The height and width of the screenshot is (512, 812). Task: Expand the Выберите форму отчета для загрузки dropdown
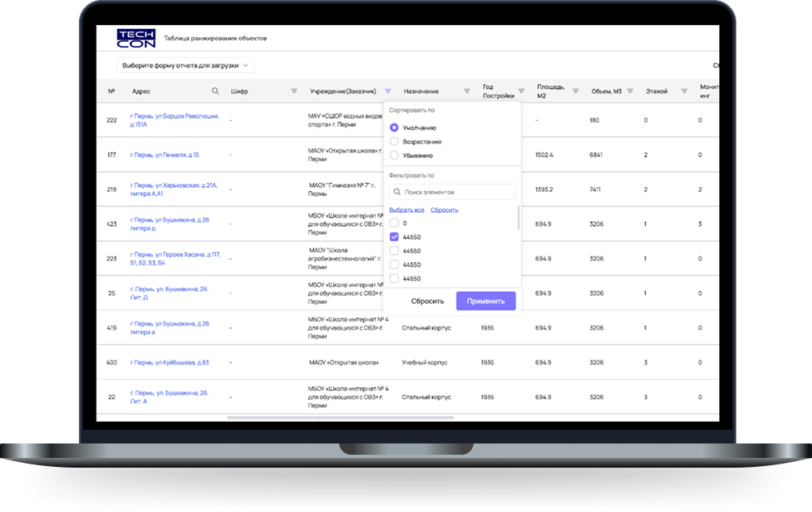pyautogui.click(x=185, y=66)
